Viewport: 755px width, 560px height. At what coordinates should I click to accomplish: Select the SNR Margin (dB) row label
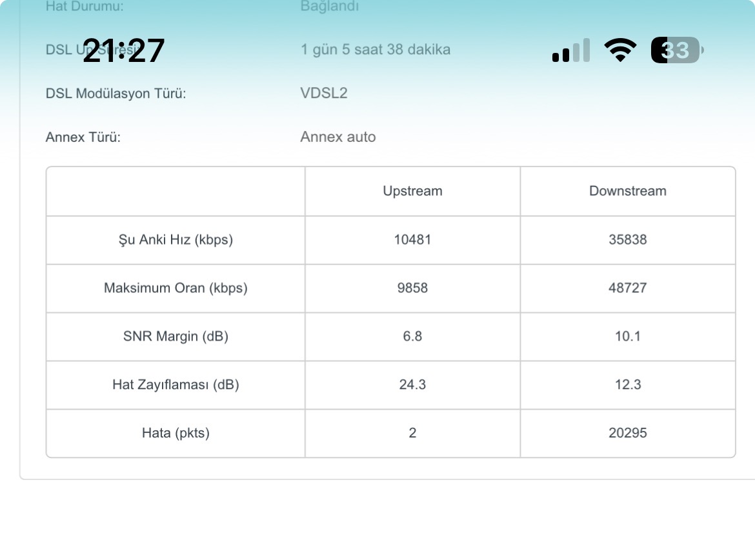(x=176, y=336)
